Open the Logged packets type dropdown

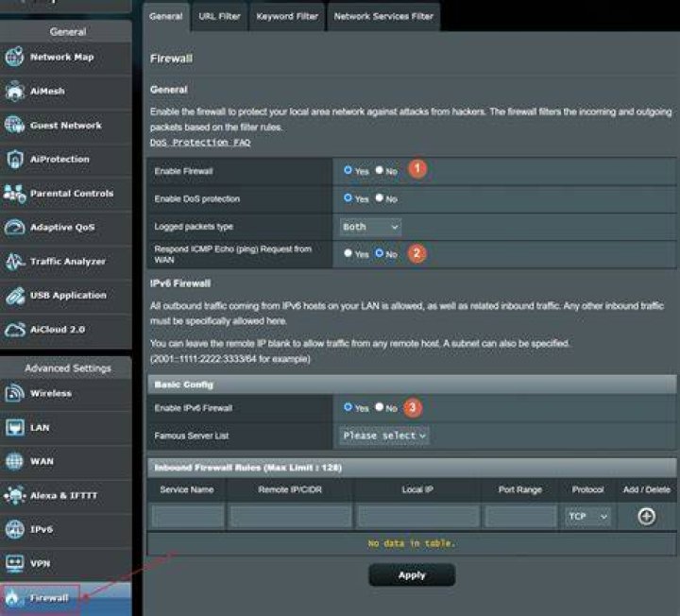370,227
